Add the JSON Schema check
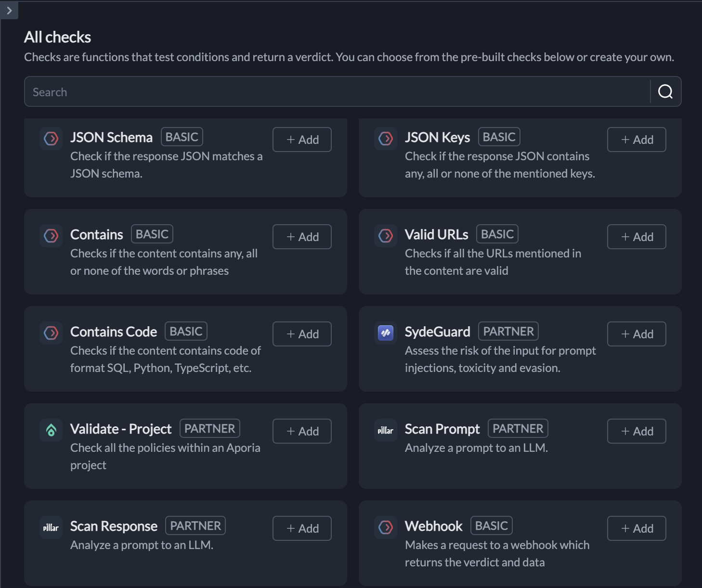 tap(302, 140)
